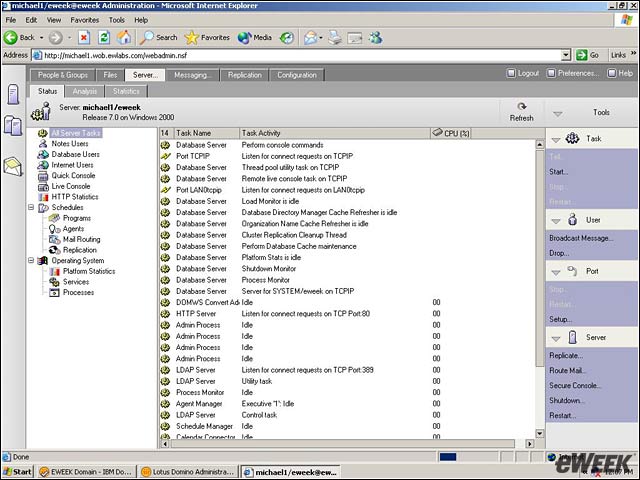
Task: Click Start in Task tools
Action: [x=558, y=172]
